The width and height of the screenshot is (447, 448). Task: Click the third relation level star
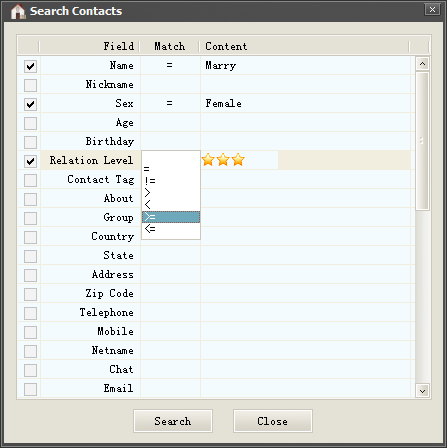coord(238,160)
